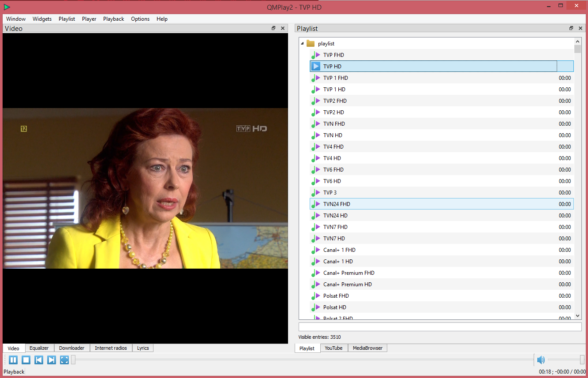The height and width of the screenshot is (378, 588).
Task: Select Polsat HD entry
Action: [x=442, y=307]
